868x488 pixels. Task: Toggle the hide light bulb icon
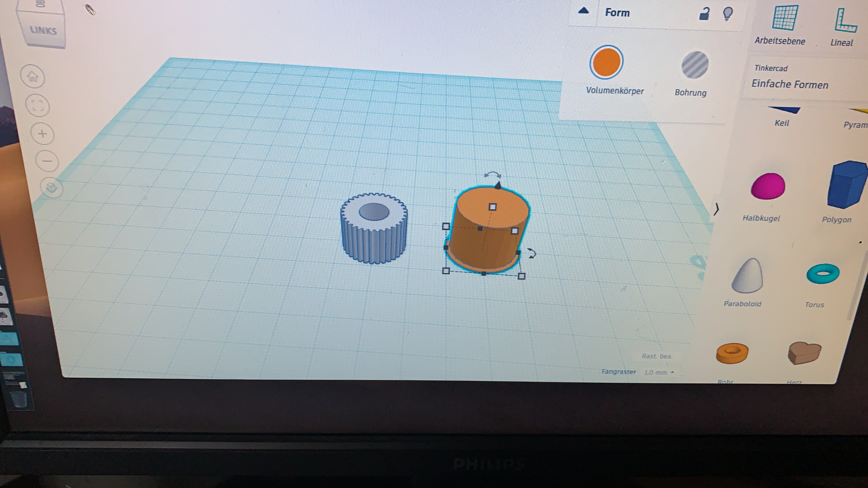(728, 14)
